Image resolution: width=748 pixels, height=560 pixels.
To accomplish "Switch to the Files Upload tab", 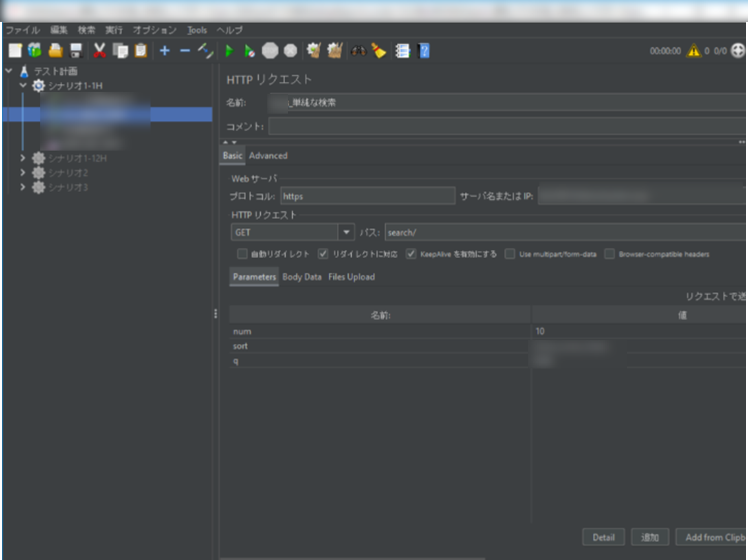I will point(352,277).
